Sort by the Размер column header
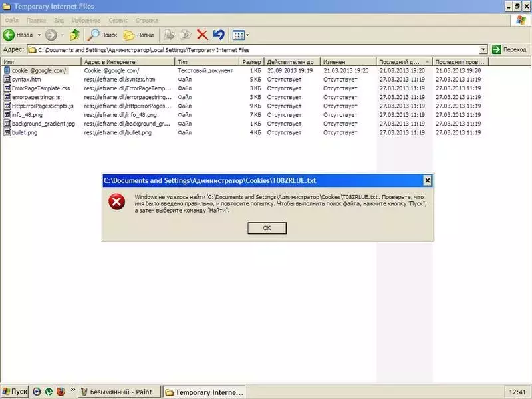532x399 pixels. click(x=252, y=62)
